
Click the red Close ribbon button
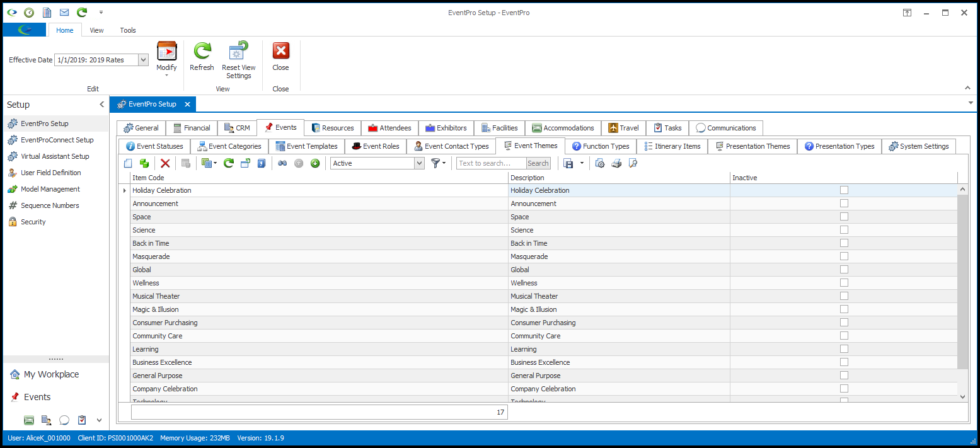click(280, 57)
